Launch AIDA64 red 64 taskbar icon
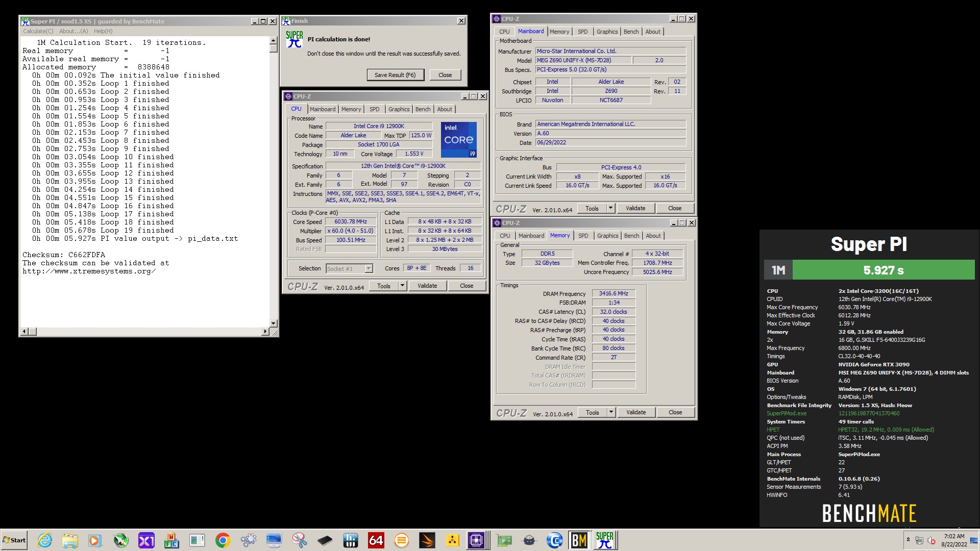980x551 pixels. pyautogui.click(x=376, y=540)
